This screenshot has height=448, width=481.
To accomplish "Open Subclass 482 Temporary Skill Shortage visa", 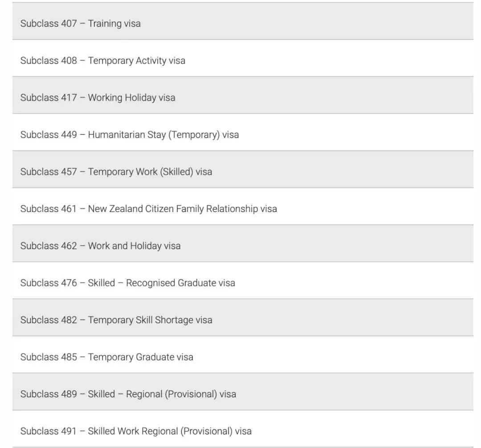I will coord(243,318).
